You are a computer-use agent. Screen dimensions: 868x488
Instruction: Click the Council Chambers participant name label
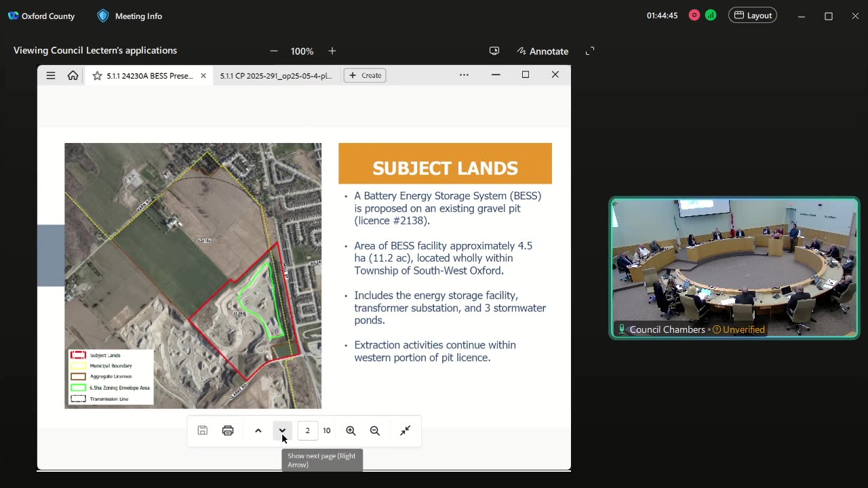667,329
